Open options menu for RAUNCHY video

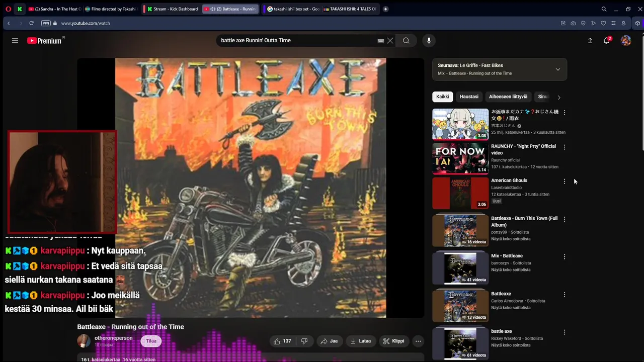click(564, 147)
